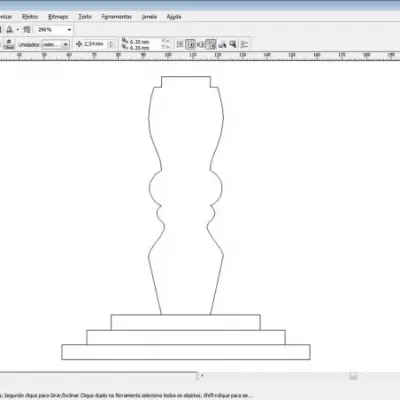Open the Options icon on property bar
This screenshot has width=400, height=400.
(244, 44)
